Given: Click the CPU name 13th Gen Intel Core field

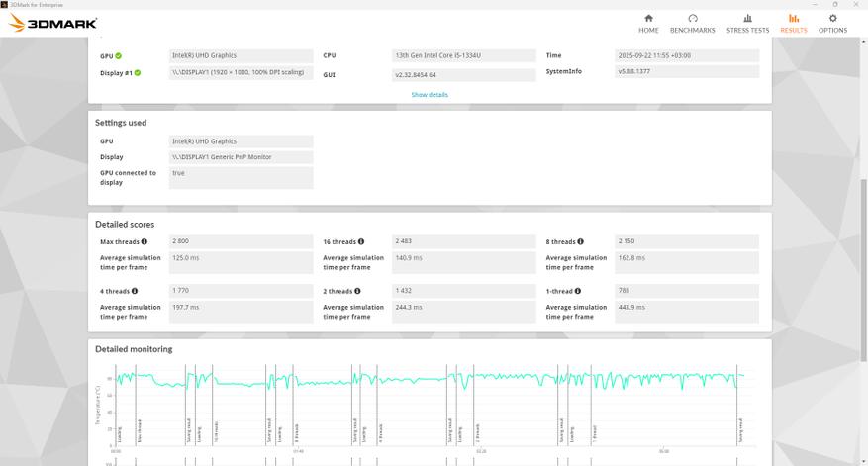Looking at the screenshot, I should click(x=464, y=55).
